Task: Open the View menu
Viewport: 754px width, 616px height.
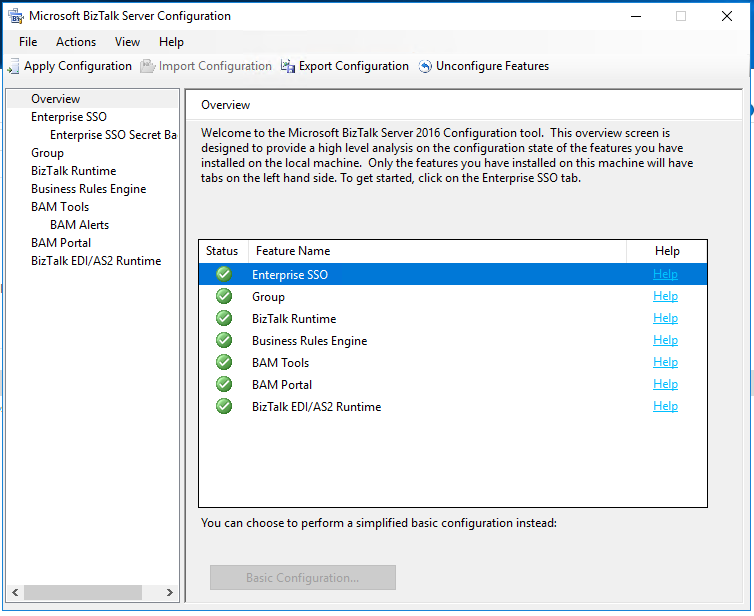Action: [127, 42]
